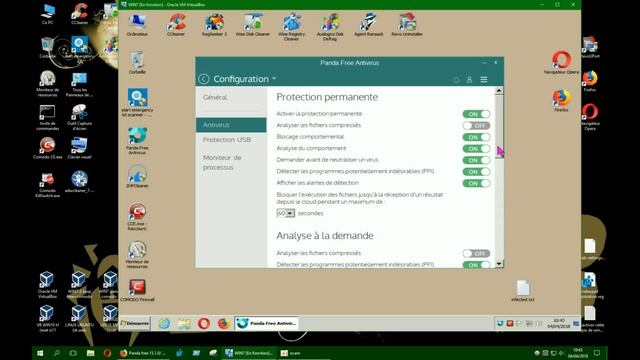Select the Général tab
The image size is (640, 360).
[215, 98]
